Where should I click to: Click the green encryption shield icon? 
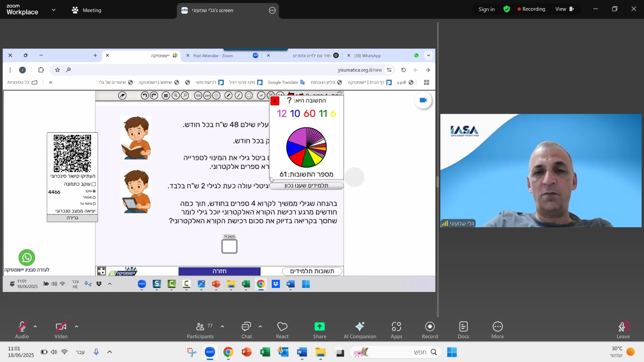(x=507, y=9)
